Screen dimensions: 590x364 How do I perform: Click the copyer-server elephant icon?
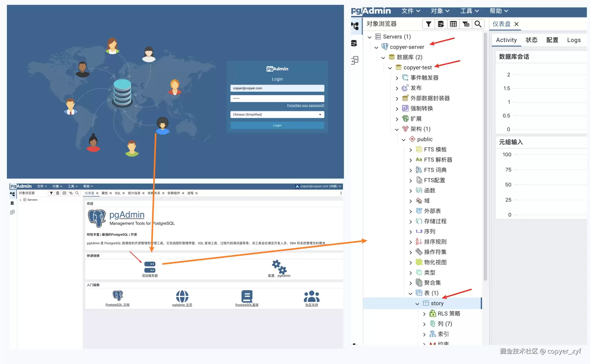(x=385, y=47)
